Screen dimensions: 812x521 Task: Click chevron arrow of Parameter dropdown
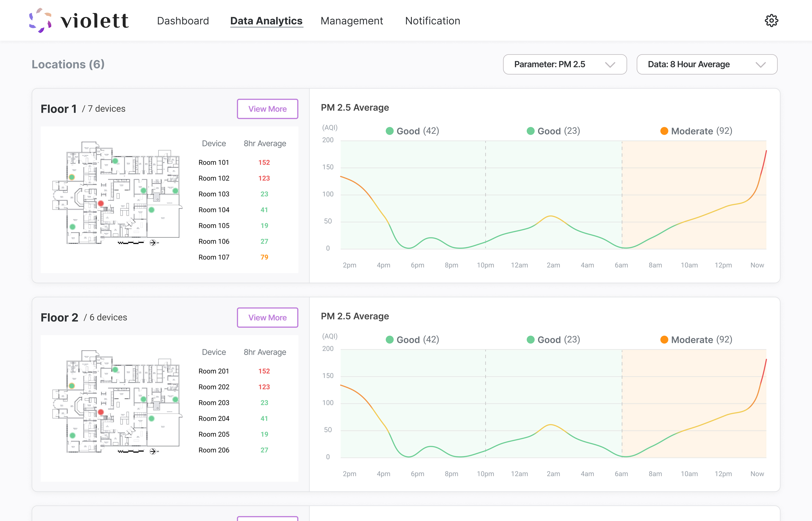610,65
